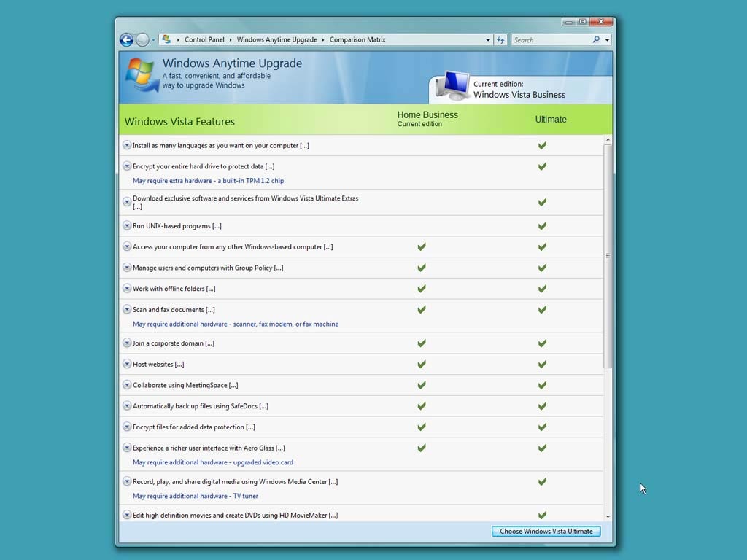
Task: Click the 'Home Business' column header
Action: tap(427, 114)
